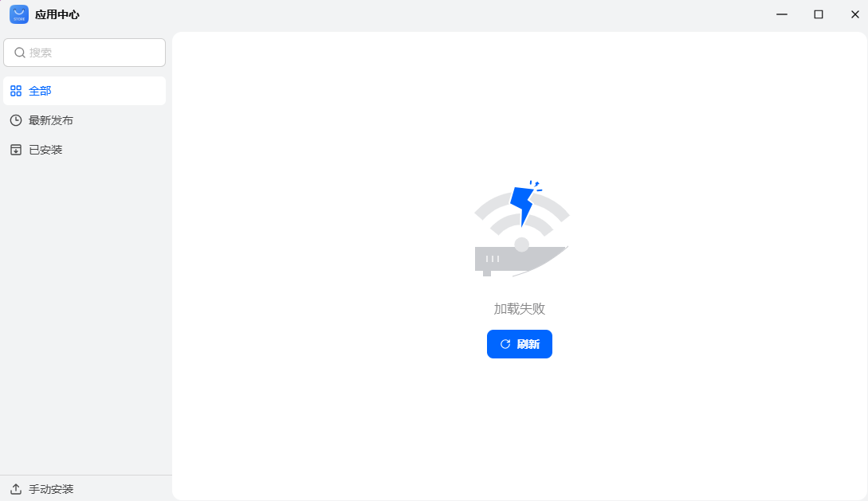Focus the 搜索 search input field

point(84,53)
